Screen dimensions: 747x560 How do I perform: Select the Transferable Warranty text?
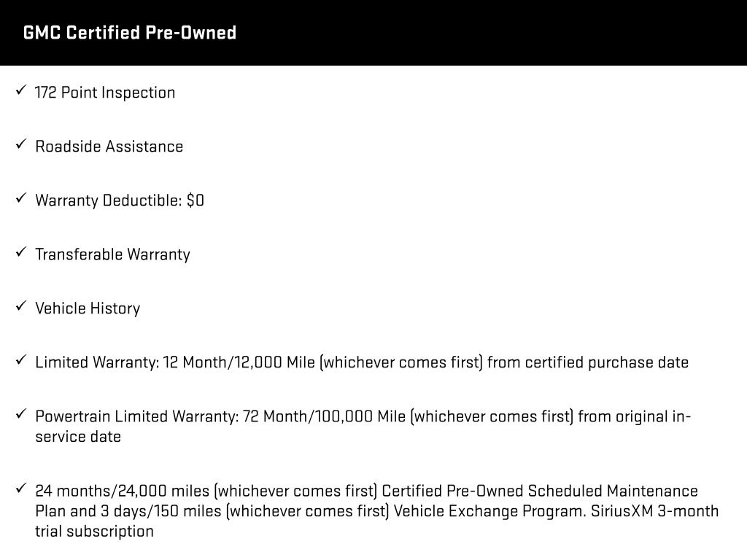point(112,254)
